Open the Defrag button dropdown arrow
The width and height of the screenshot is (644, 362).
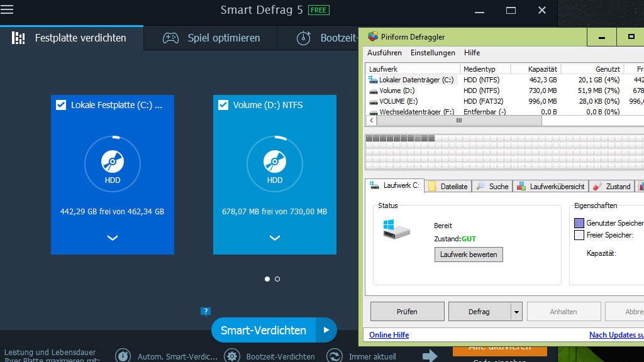[x=516, y=312]
